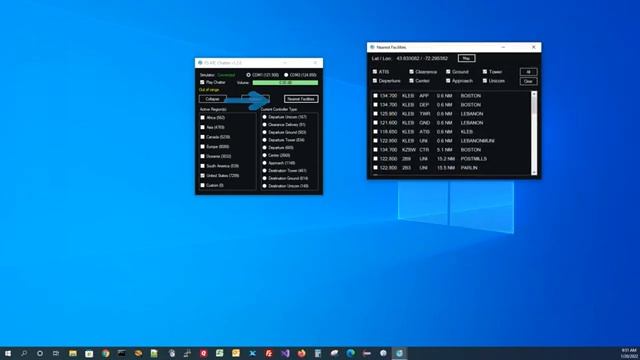
Task: Toggle the Center filter checkbox in Nearest Facilities
Action: (411, 81)
